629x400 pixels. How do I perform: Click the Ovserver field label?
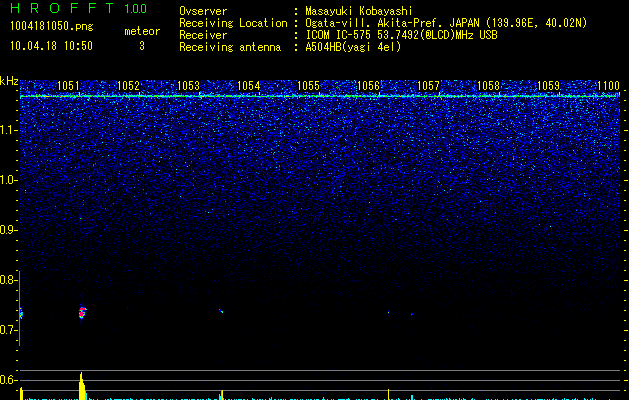pos(203,11)
